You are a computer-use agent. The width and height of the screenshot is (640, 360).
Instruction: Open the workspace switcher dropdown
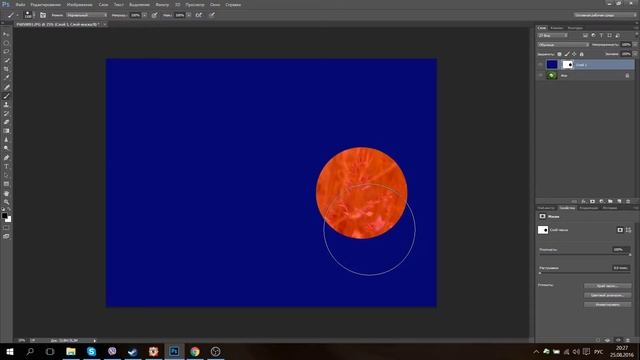605,15
